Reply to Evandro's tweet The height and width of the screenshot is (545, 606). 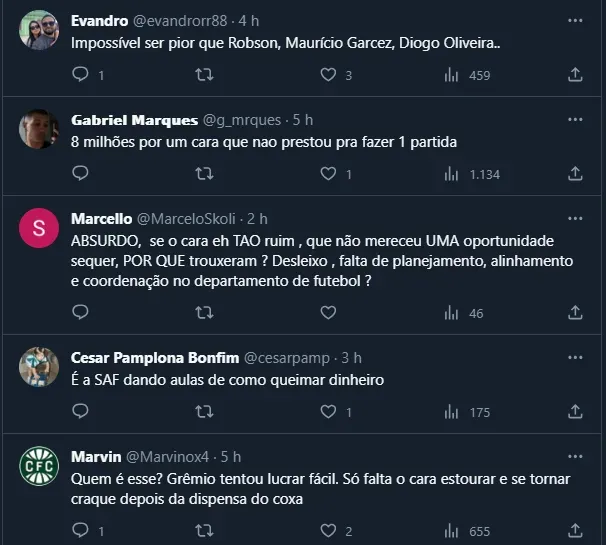(x=81, y=75)
